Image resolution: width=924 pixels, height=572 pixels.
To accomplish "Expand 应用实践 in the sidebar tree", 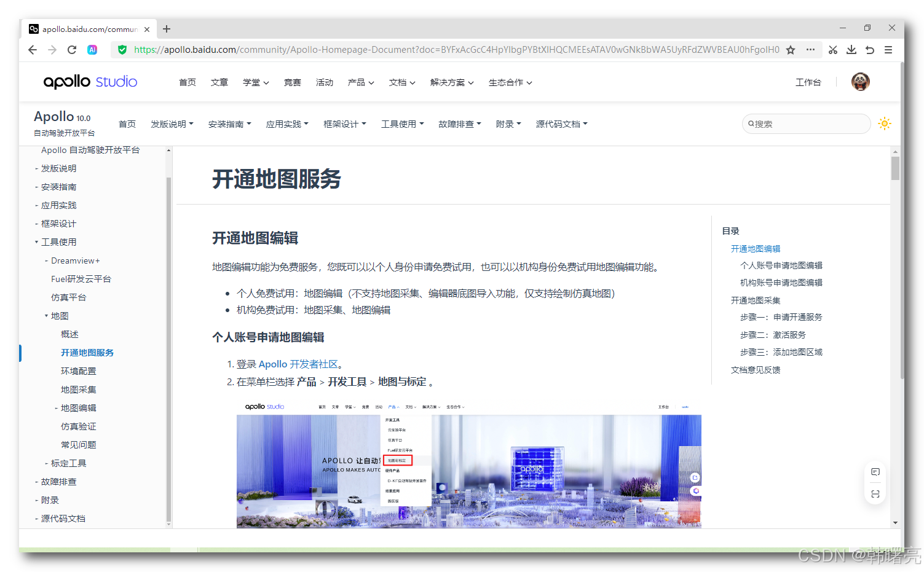I will point(58,205).
